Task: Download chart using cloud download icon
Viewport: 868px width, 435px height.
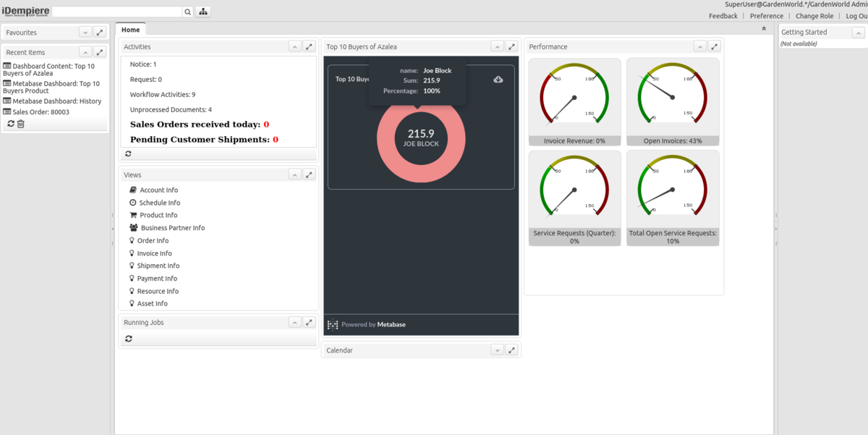Action: pos(498,80)
